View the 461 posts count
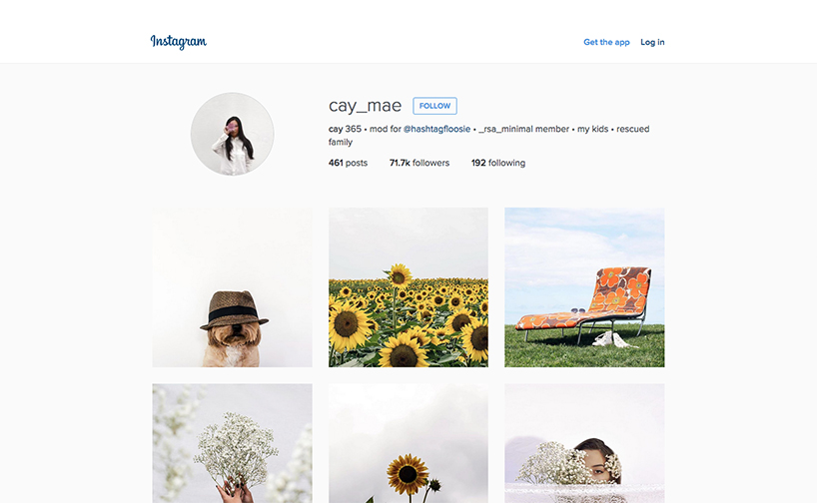 [x=348, y=163]
